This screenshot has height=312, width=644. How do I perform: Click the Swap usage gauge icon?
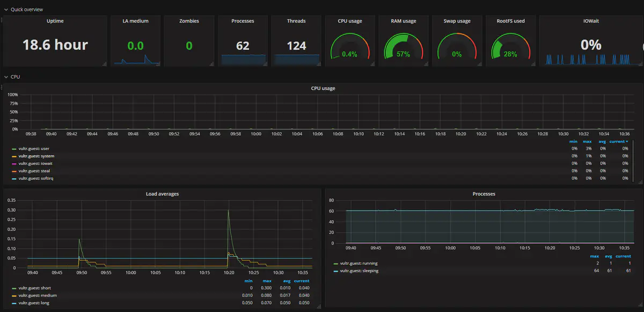457,48
